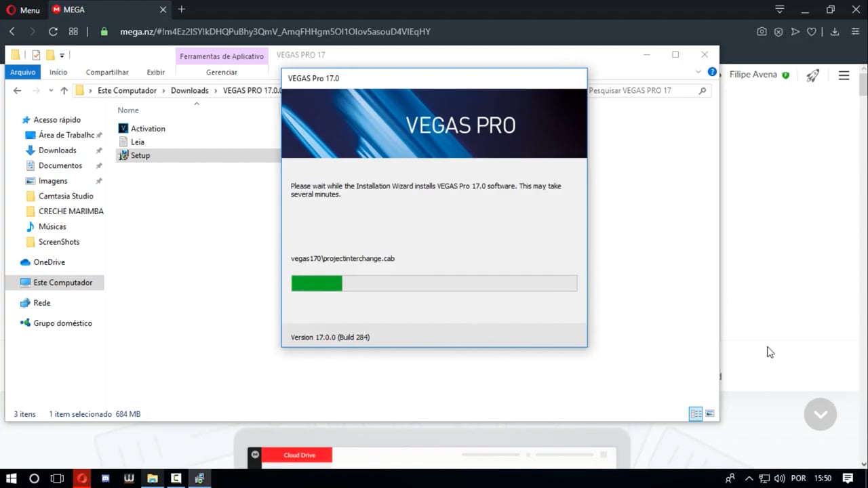Click the MEGA rocket upgrade icon
The image size is (868, 488).
click(812, 75)
